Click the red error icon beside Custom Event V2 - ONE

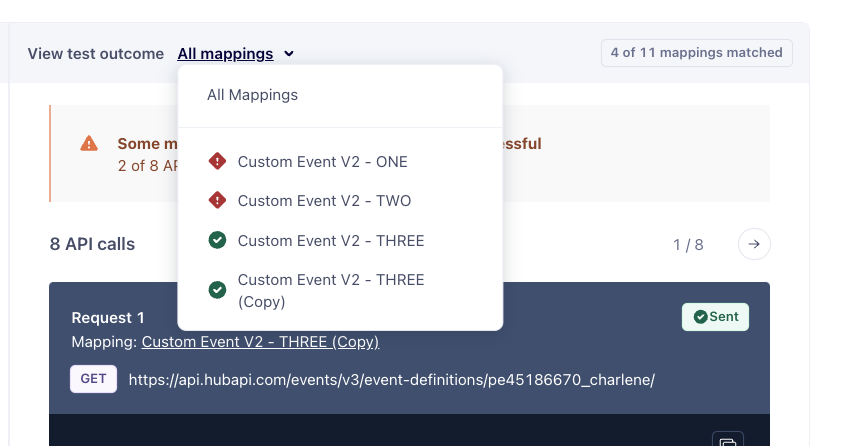click(217, 161)
